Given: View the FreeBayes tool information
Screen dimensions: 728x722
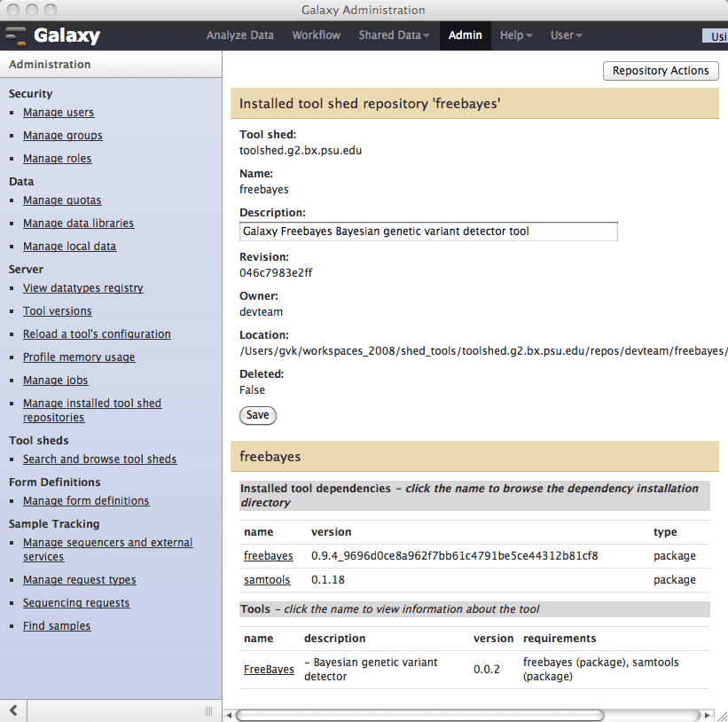Looking at the screenshot, I should [269, 670].
